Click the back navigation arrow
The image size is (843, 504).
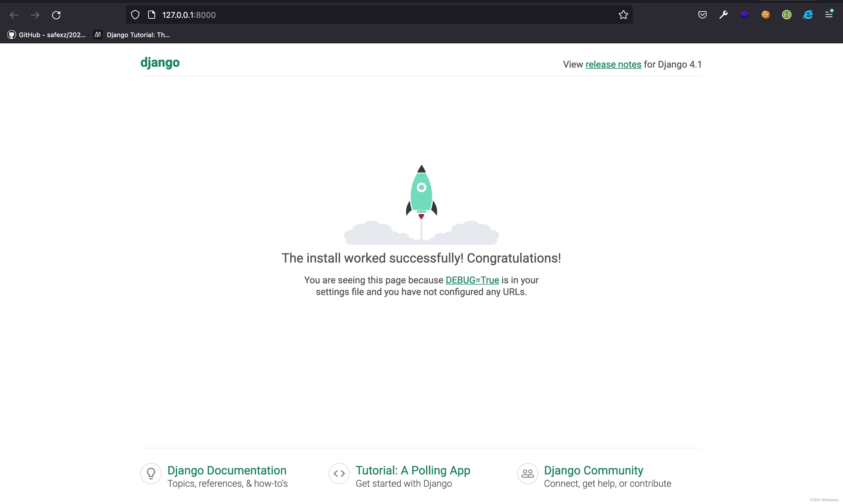pyautogui.click(x=14, y=15)
